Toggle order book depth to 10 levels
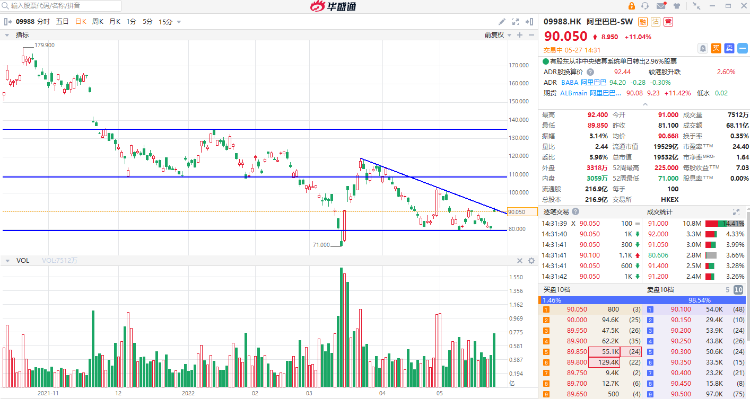 (x=739, y=289)
